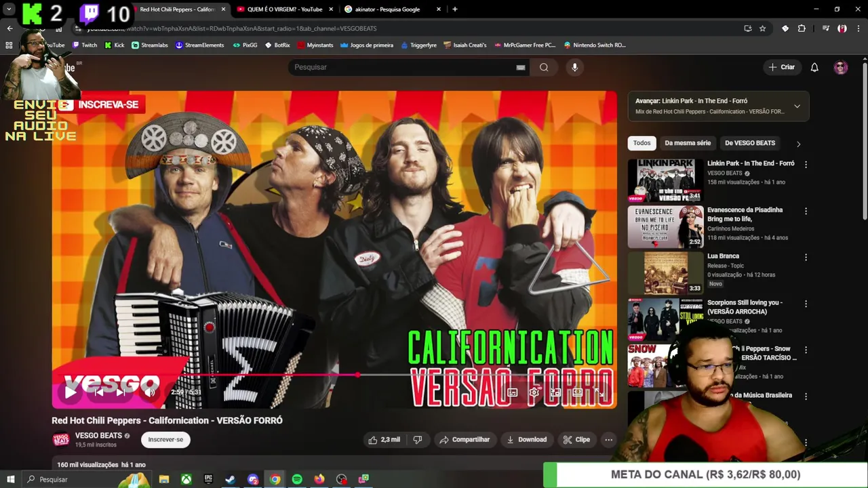868x488 pixels.
Task: Open the Nintendo Switch RO... bookmark
Action: [595, 45]
